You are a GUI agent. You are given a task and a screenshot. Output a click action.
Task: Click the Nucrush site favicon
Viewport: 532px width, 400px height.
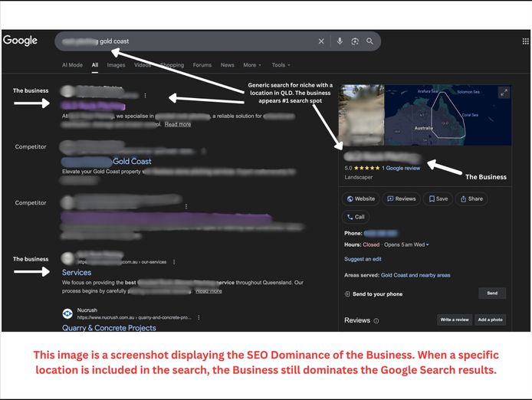(67, 314)
